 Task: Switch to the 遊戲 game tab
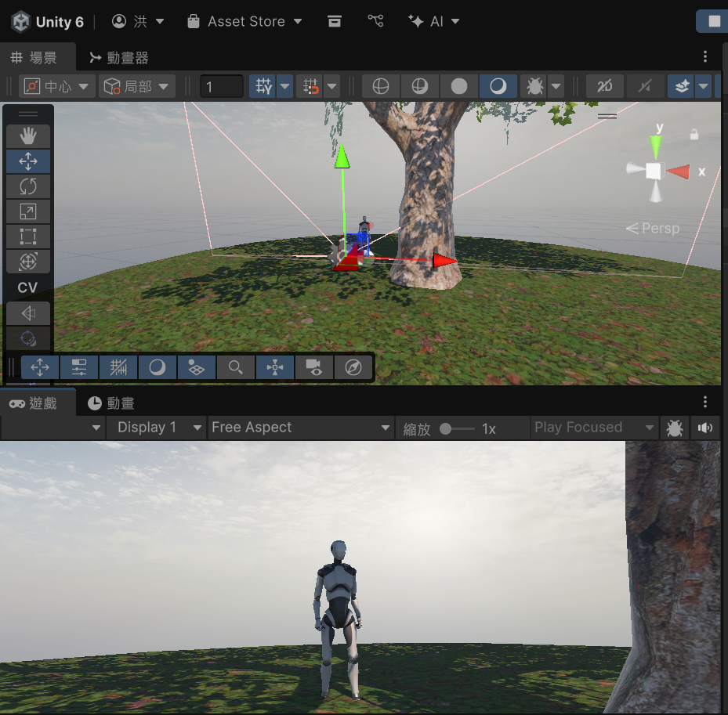[38, 403]
